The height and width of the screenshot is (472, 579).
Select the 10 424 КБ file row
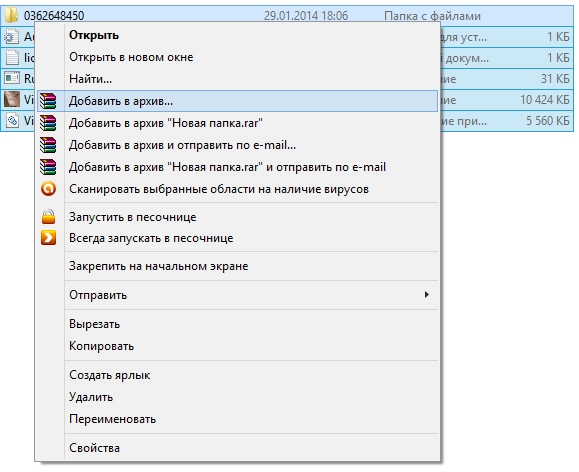click(287, 100)
